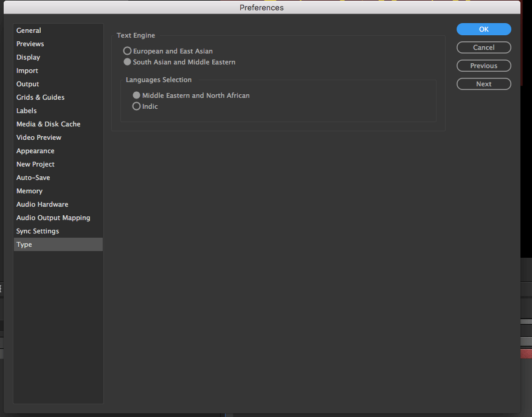Cancel the Preferences dialog
This screenshot has height=417, width=532.
click(483, 47)
